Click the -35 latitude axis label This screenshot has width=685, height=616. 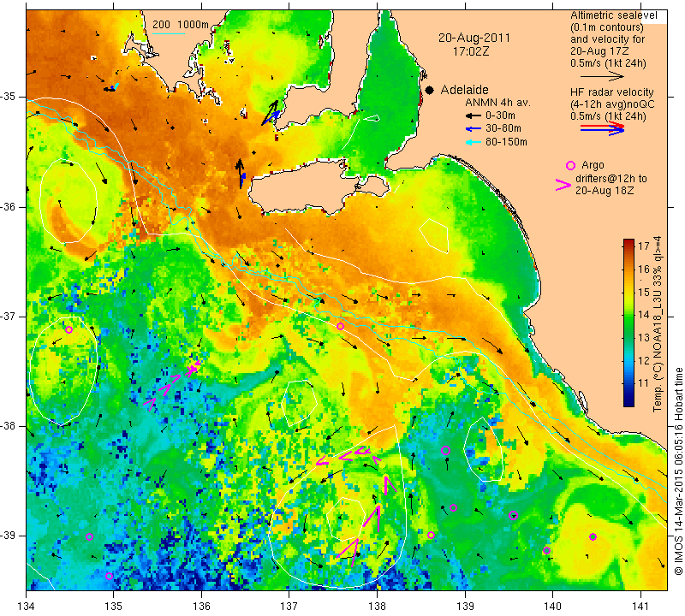coord(9,97)
